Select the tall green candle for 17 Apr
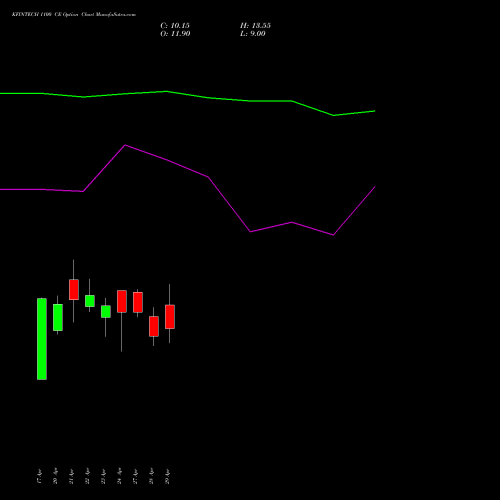This screenshot has width=500, height=500. click(42, 339)
